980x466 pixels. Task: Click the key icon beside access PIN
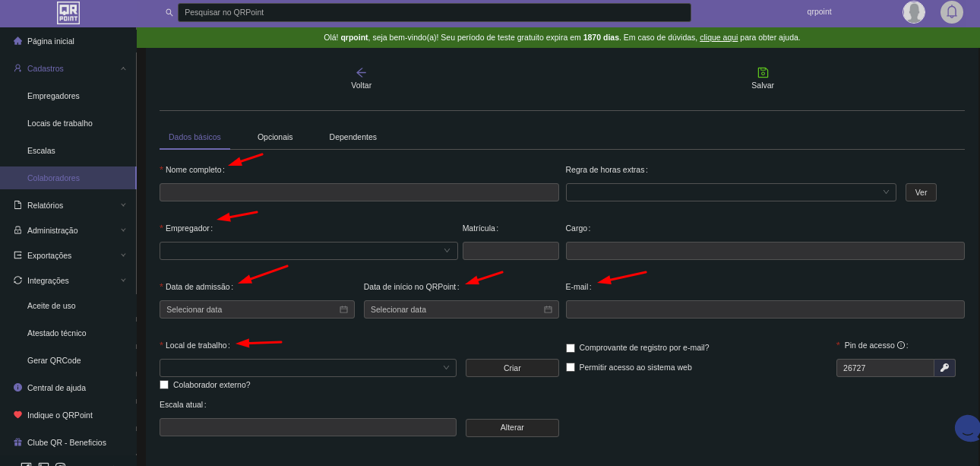tap(944, 368)
